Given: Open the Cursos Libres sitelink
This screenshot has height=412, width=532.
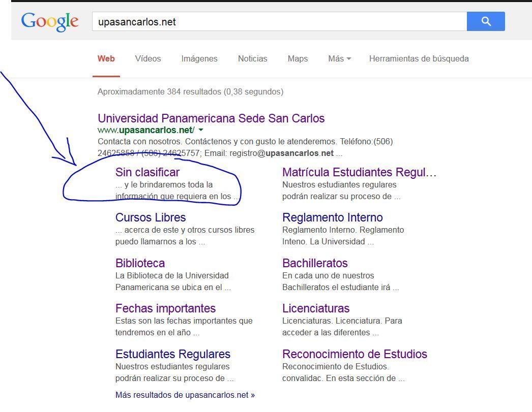Looking at the screenshot, I should click(151, 217).
